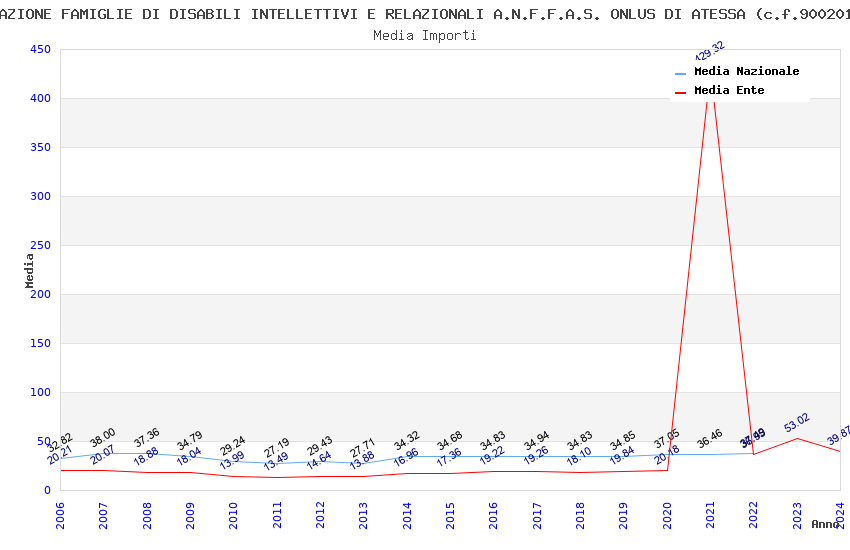The image size is (850, 550).
Task: Click the data label 34.32
Action: (x=407, y=441)
